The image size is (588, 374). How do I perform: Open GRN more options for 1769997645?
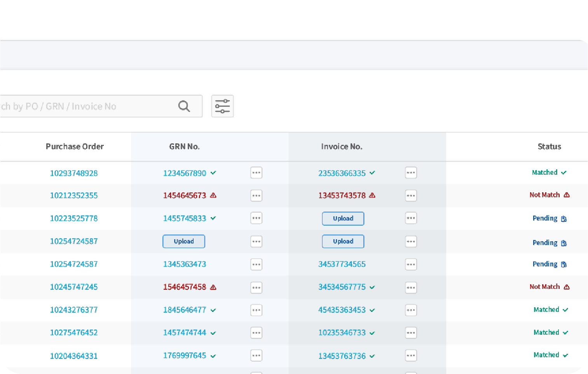coord(256,355)
